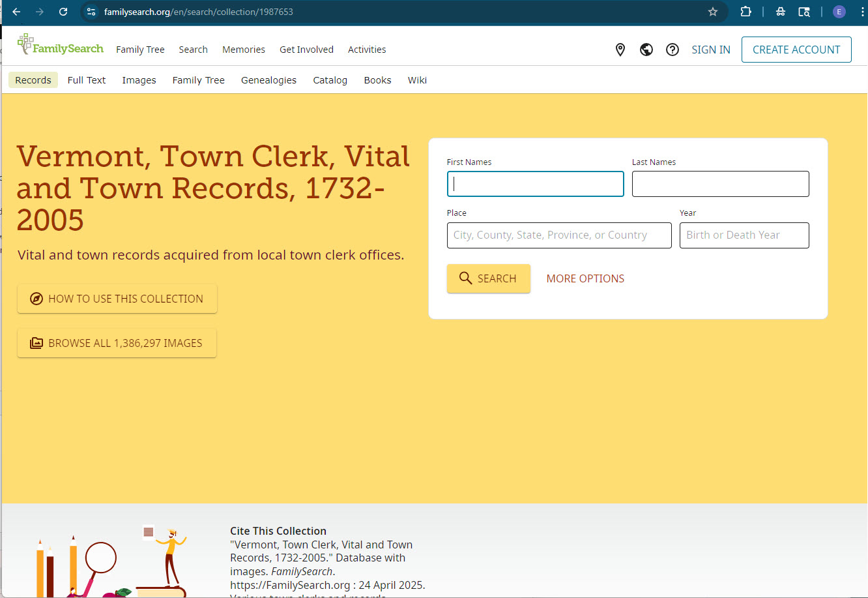Switch to the Images tab

click(139, 80)
